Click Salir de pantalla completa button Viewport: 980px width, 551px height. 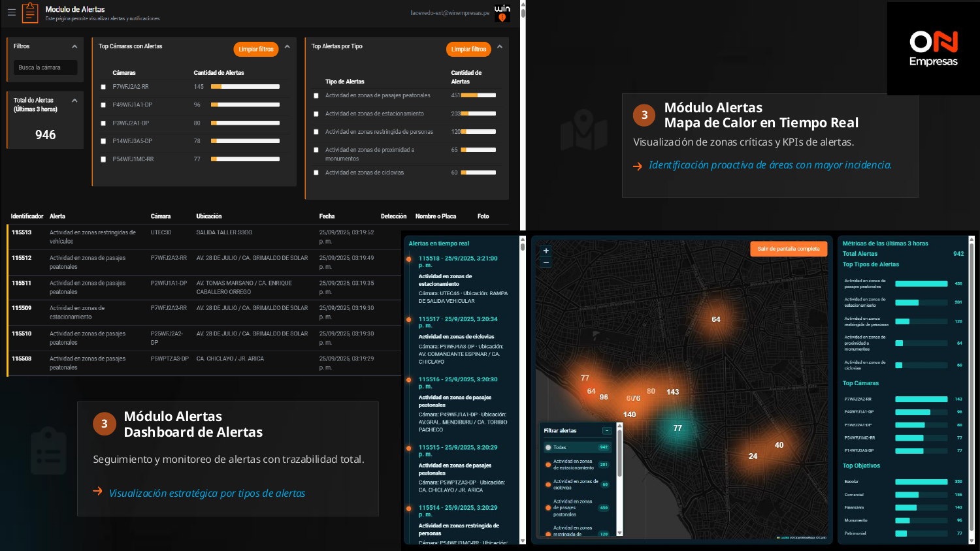click(788, 249)
